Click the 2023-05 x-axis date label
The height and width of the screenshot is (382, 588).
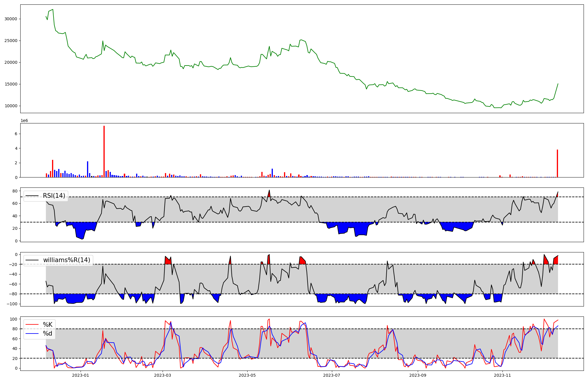click(247, 375)
